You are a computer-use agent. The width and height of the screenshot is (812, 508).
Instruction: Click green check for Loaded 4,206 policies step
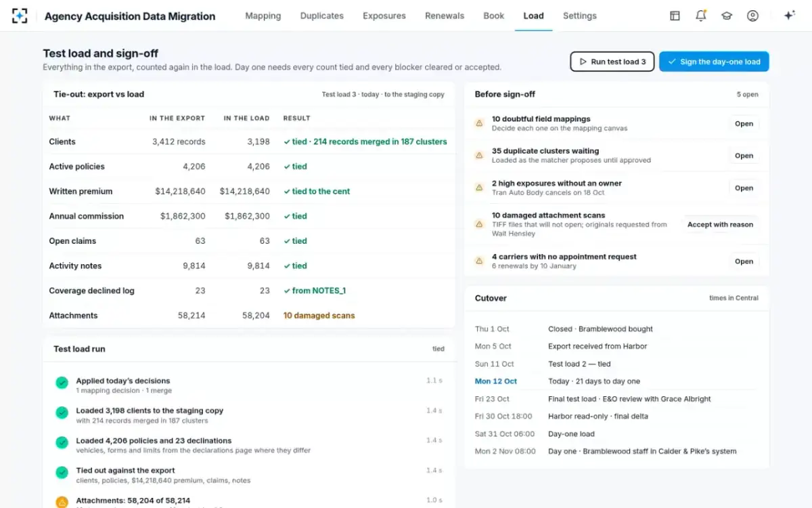(x=62, y=442)
